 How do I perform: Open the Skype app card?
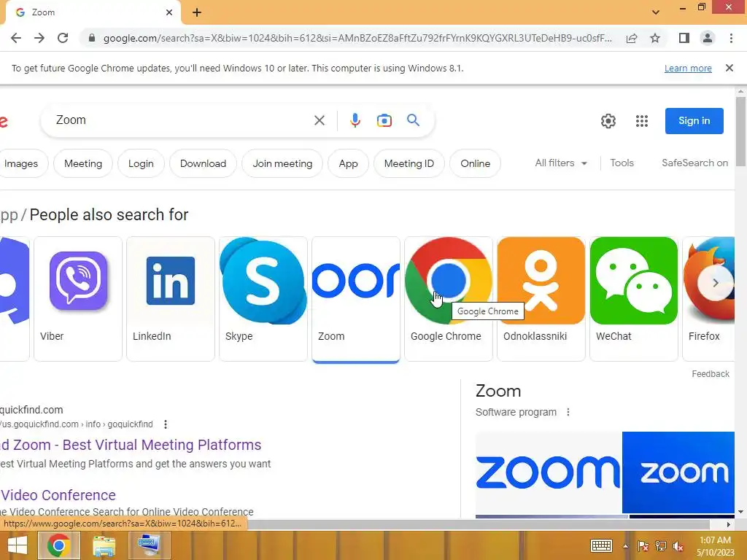pos(263,298)
